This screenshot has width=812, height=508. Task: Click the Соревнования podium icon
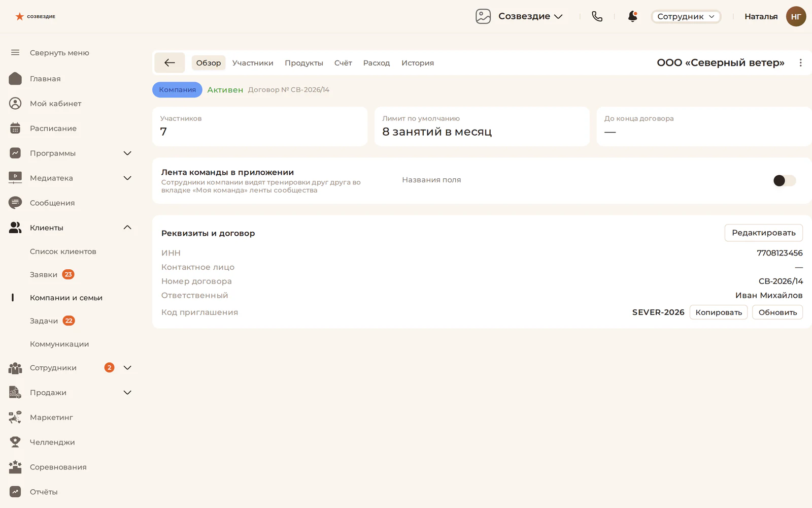[15, 467]
